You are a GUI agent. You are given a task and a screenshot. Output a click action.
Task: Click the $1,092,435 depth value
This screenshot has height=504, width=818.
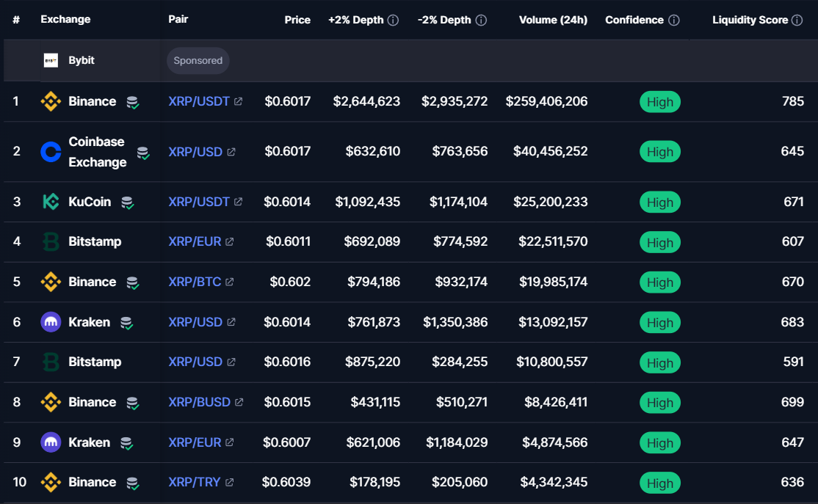point(368,202)
